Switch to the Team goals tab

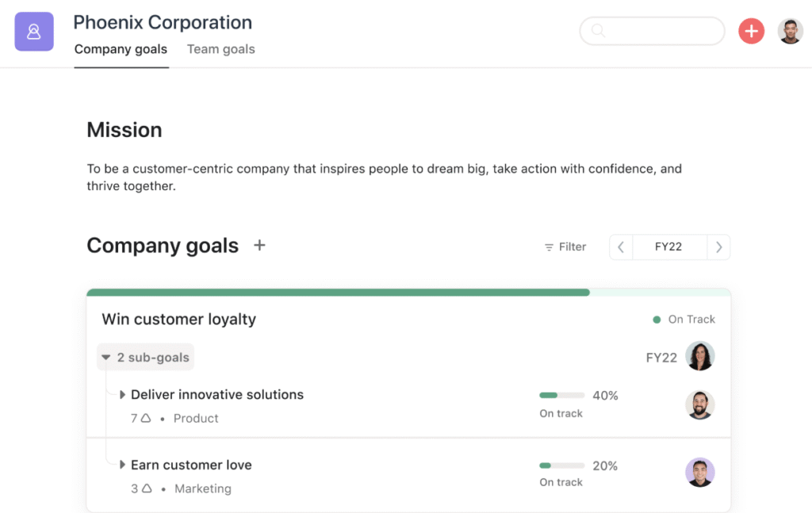220,48
